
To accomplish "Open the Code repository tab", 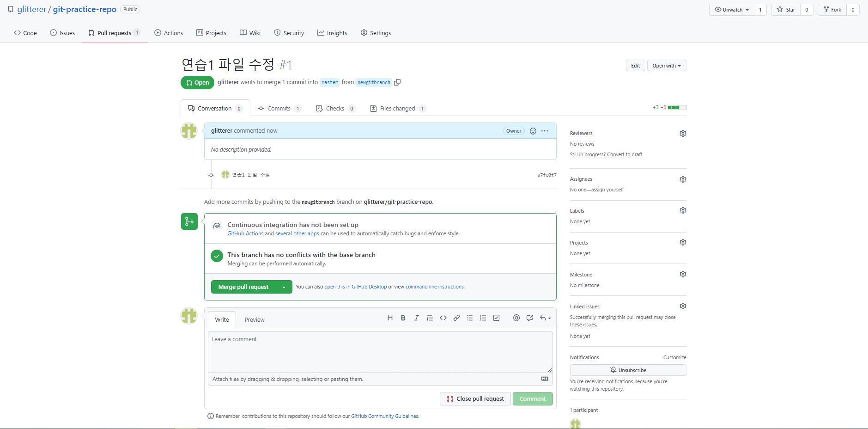I will coord(25,33).
